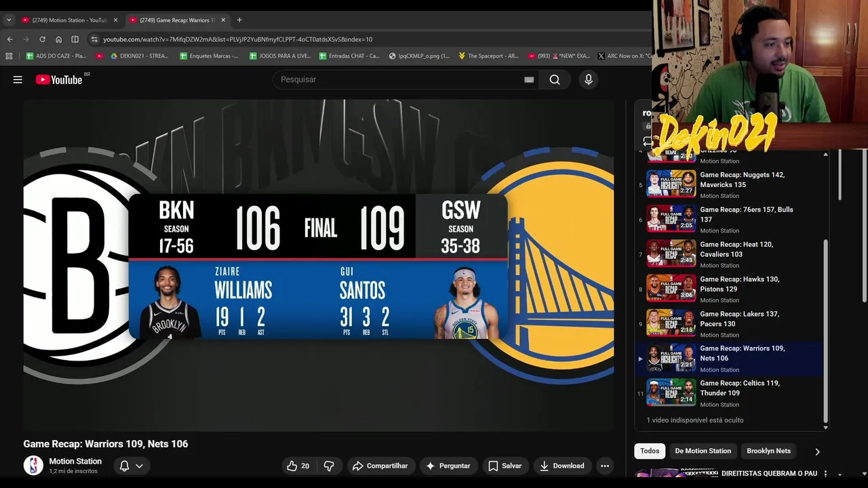
Task: Open the three-dot more actions menu
Action: [x=605, y=466]
